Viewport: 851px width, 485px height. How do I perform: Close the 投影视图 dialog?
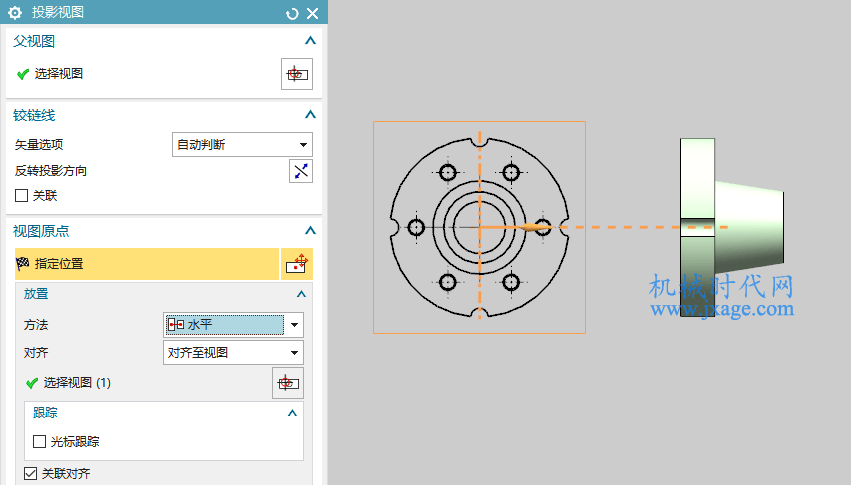pos(313,14)
